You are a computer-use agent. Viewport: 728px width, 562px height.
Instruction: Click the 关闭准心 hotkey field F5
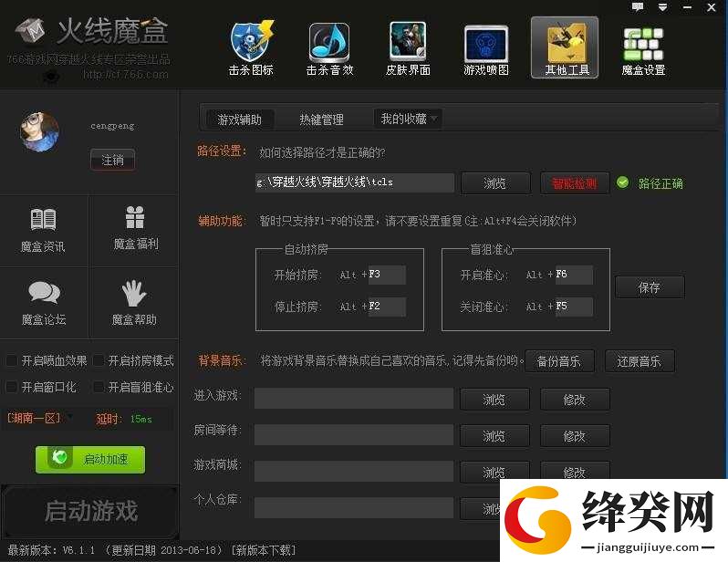point(574,307)
